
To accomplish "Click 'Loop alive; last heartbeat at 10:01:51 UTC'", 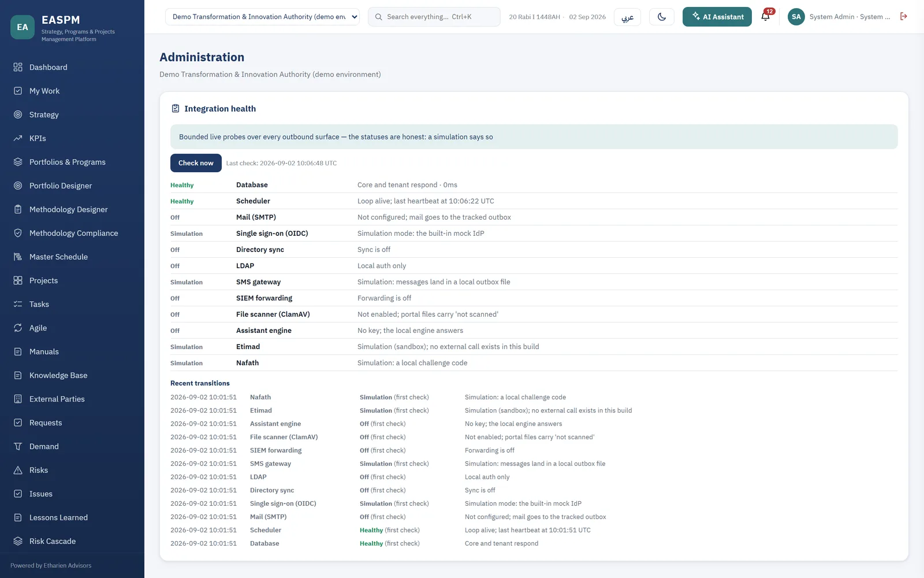I will [x=527, y=530].
